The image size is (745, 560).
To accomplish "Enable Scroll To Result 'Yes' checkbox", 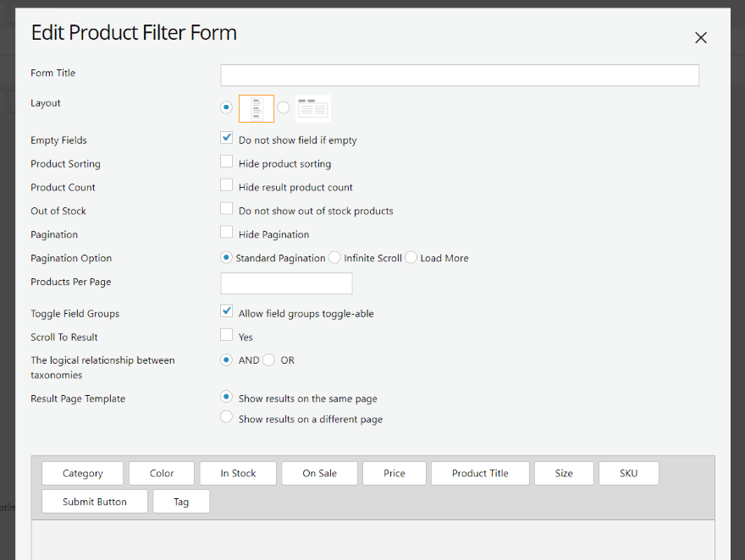I will pos(226,335).
